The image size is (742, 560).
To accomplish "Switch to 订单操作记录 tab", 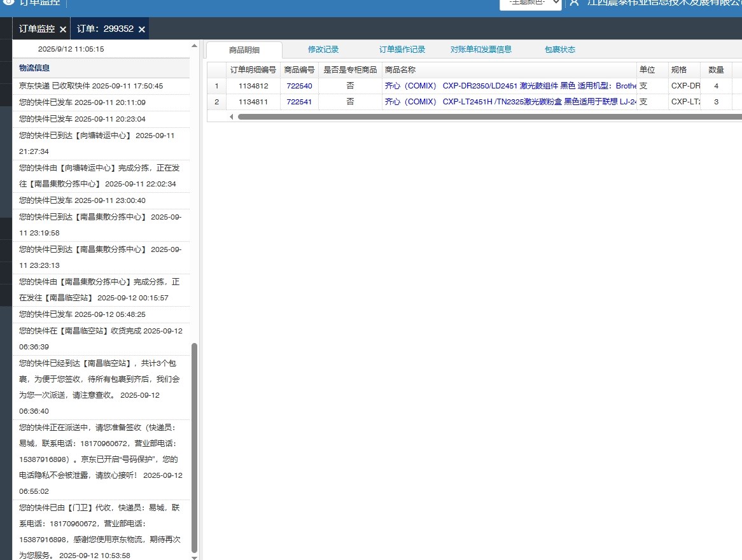I will pyautogui.click(x=402, y=50).
